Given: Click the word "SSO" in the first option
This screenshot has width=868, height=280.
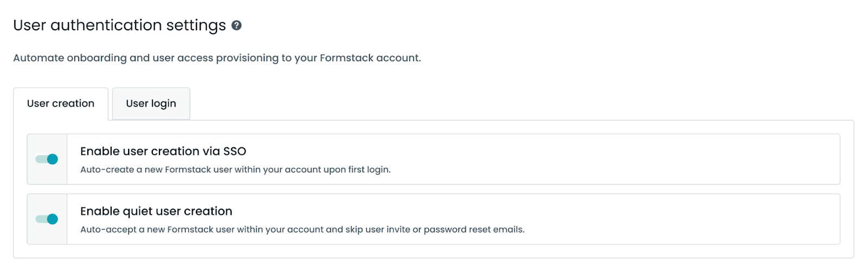Looking at the screenshot, I should [x=234, y=152].
